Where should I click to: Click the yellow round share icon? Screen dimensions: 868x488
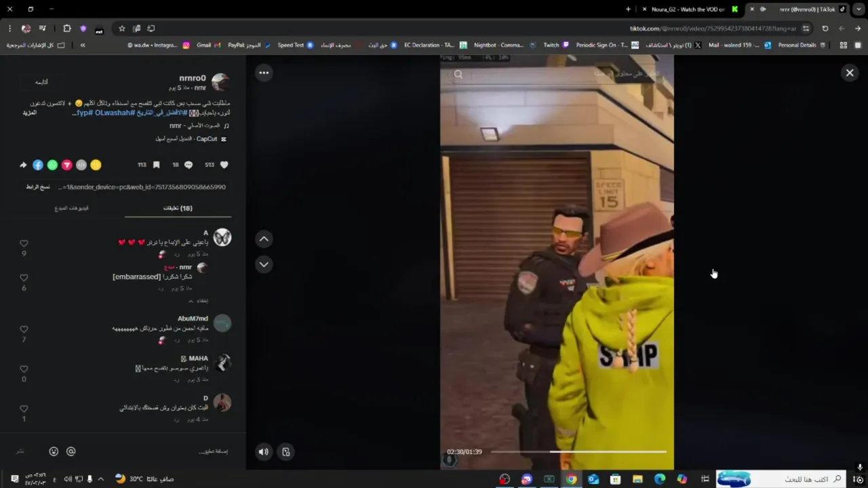(96, 165)
